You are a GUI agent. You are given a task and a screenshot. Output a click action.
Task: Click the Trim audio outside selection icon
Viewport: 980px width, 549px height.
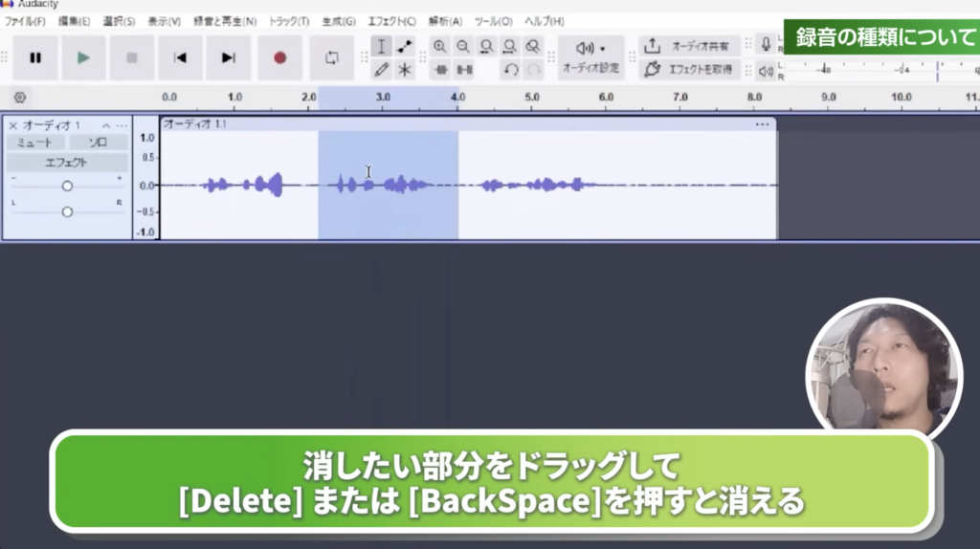[x=439, y=70]
